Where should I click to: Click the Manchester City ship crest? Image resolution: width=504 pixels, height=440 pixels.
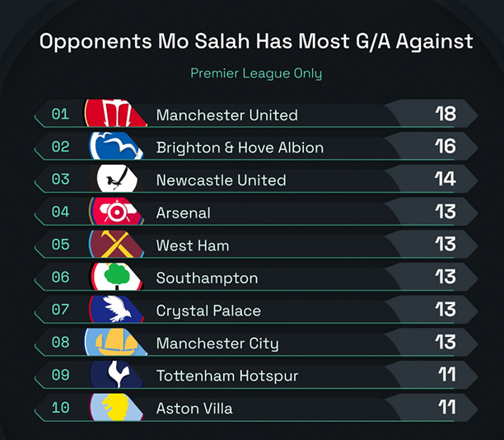click(x=117, y=343)
